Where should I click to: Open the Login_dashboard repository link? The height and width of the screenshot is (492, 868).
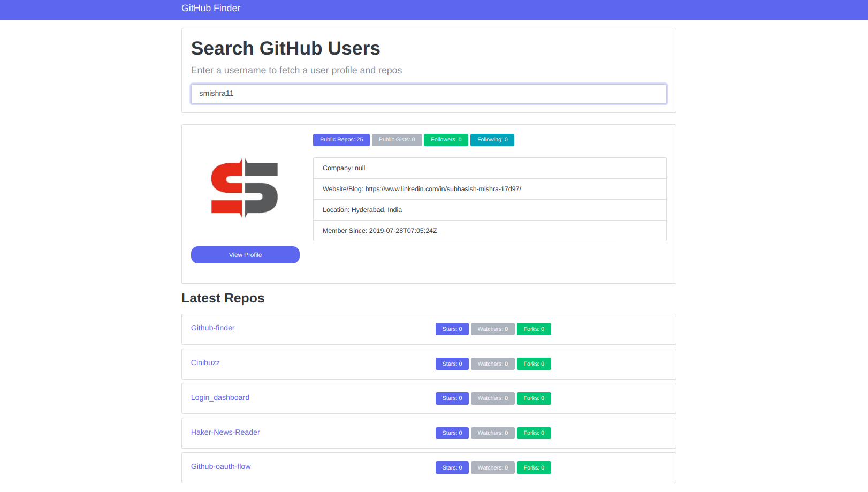point(220,397)
